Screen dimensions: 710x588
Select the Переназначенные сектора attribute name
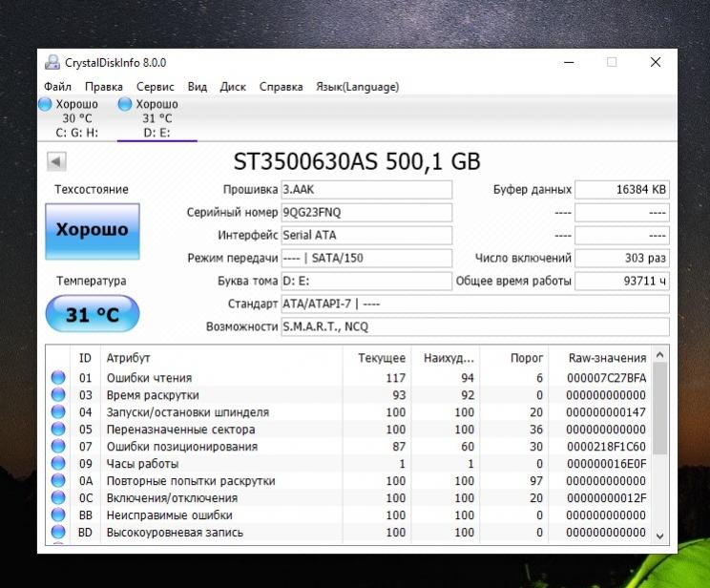tap(180, 430)
